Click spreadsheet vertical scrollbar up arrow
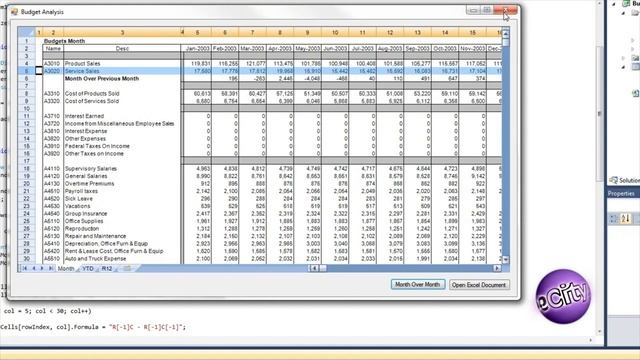Image resolution: width=640 pixels, height=360 pixels. coord(505,33)
